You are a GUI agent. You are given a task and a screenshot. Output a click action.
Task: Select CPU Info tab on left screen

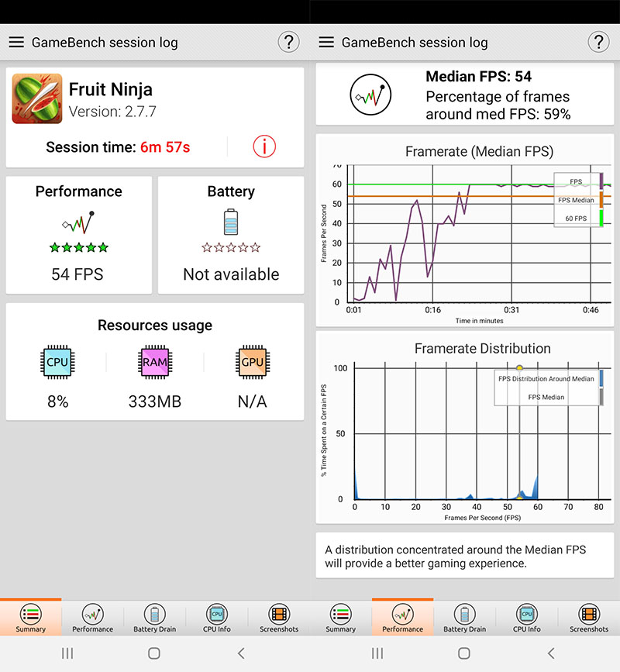pos(217,617)
